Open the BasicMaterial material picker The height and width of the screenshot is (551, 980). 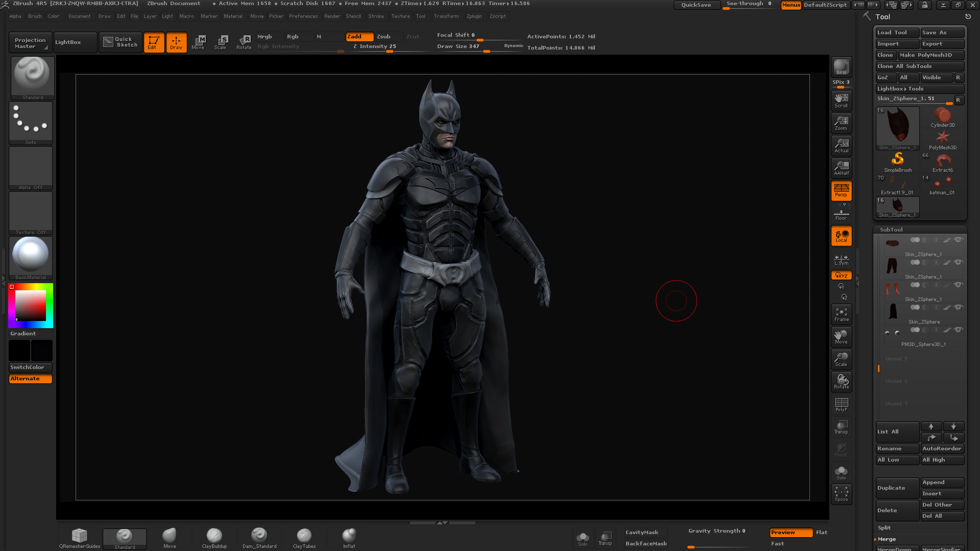pyautogui.click(x=31, y=258)
